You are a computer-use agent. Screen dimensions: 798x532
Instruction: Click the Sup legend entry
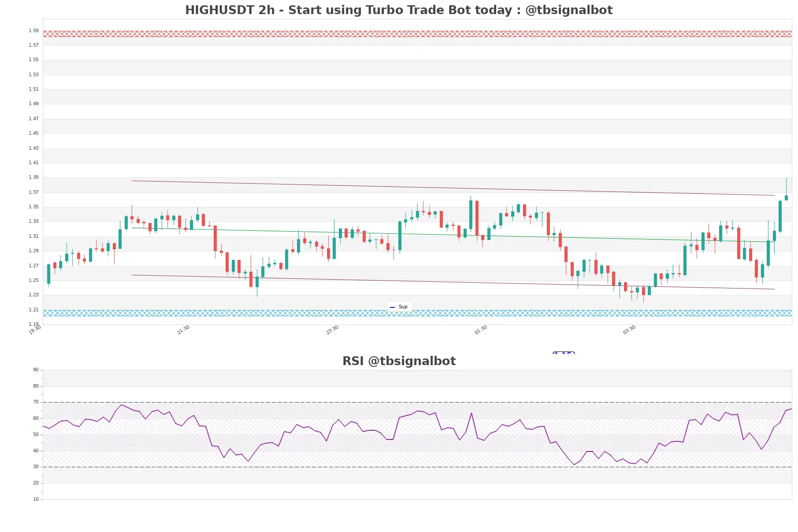[399, 307]
